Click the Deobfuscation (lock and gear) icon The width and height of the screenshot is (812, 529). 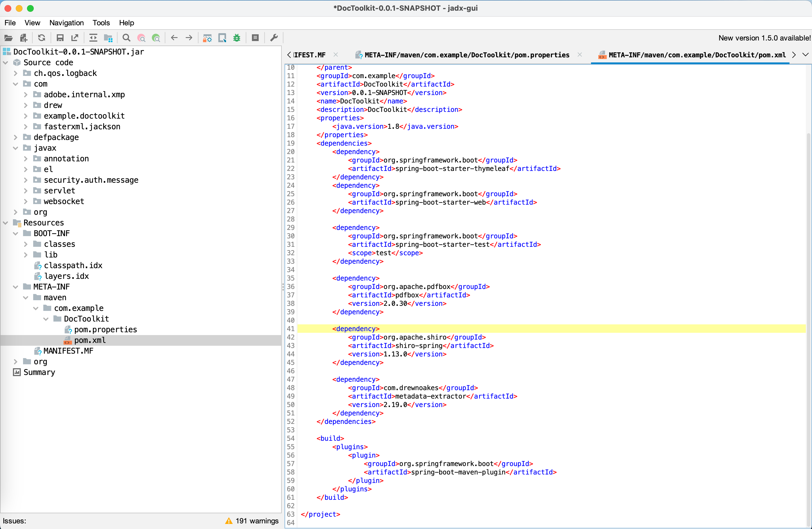[207, 38]
